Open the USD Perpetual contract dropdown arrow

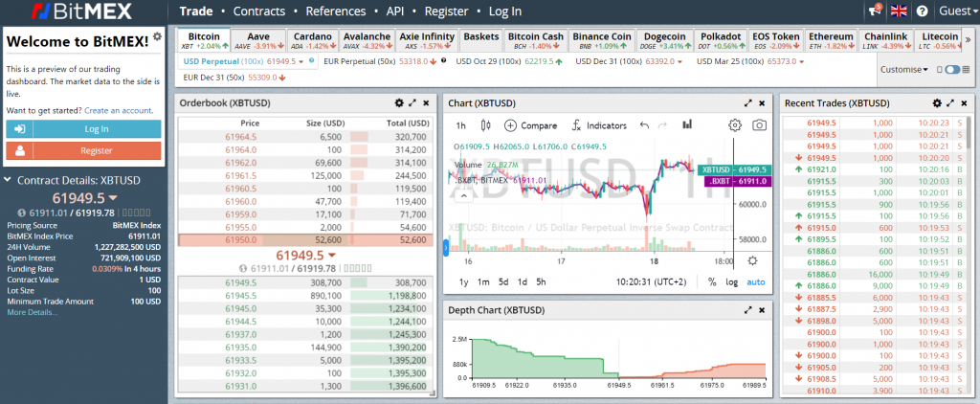[301, 61]
